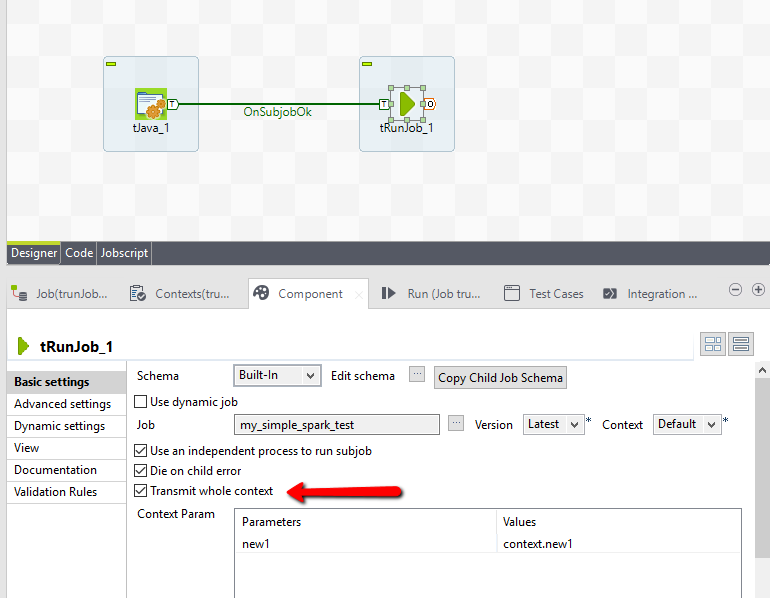Click Copy Child Job Schema button
770x598 pixels.
click(x=500, y=378)
